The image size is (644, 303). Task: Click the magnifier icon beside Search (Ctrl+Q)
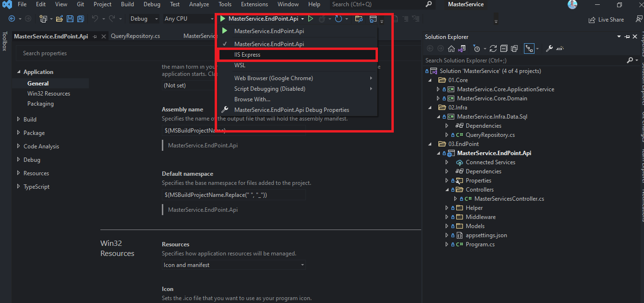point(429,4)
